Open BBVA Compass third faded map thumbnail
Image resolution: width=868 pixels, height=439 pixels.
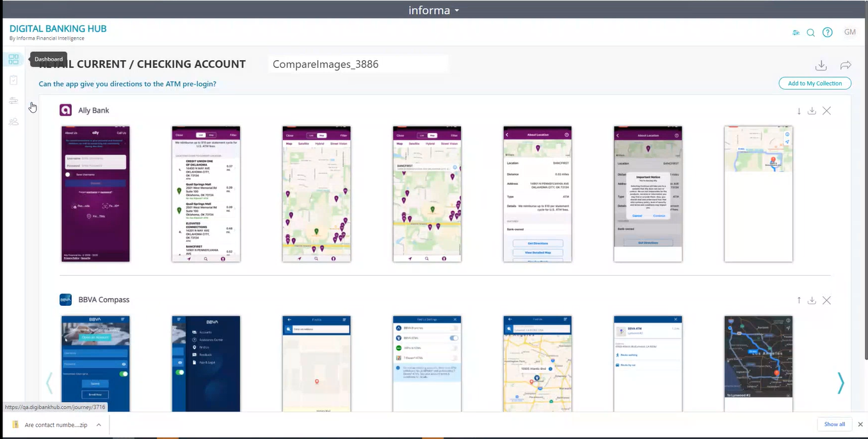pyautogui.click(x=316, y=363)
